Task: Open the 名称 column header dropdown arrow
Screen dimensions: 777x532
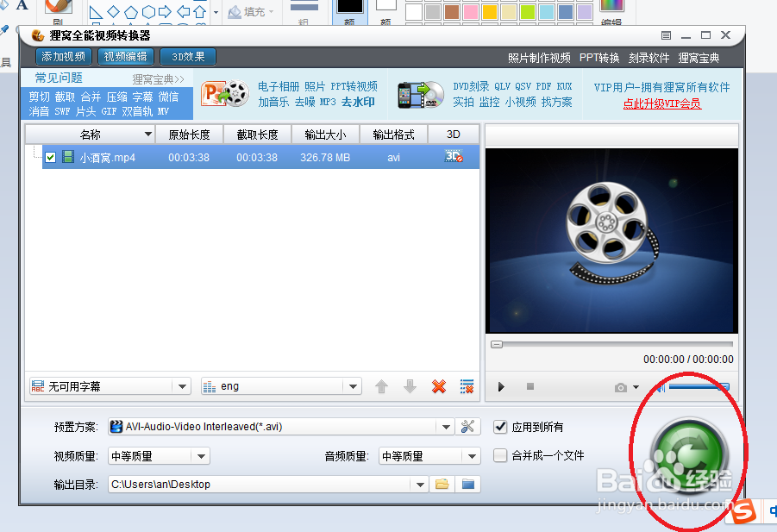Action: [x=147, y=135]
